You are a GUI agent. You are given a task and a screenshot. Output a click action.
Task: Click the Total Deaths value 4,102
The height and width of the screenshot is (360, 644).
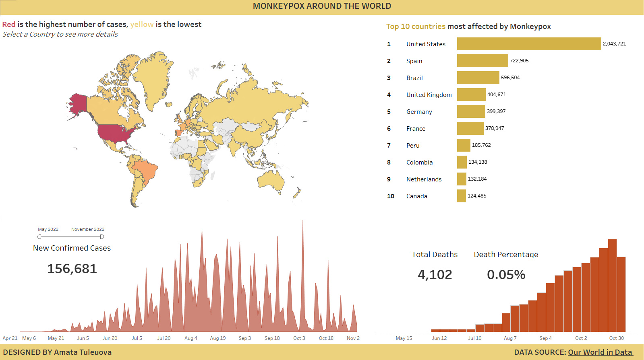point(435,275)
